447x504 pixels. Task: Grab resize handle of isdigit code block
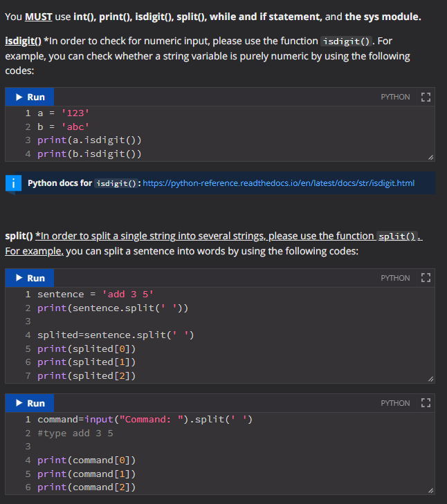pos(430,157)
